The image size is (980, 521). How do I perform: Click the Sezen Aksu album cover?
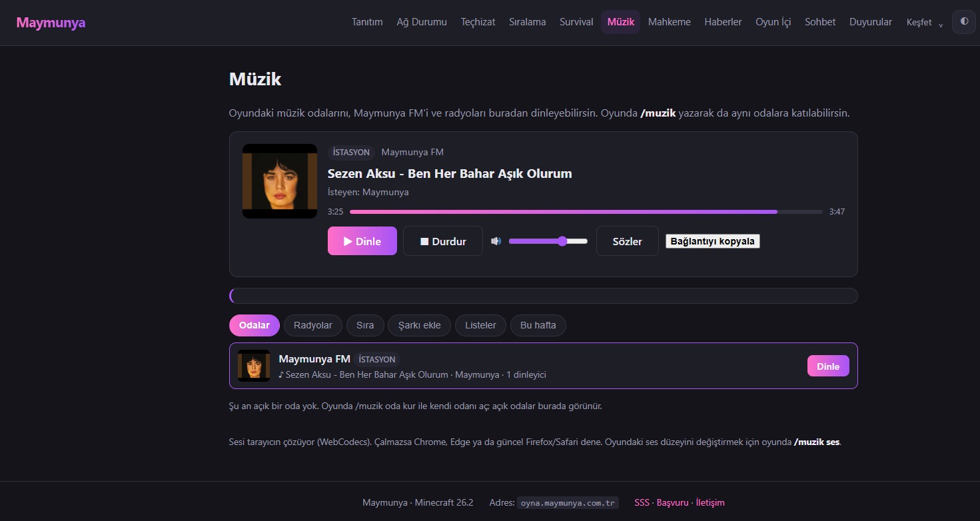(x=280, y=181)
